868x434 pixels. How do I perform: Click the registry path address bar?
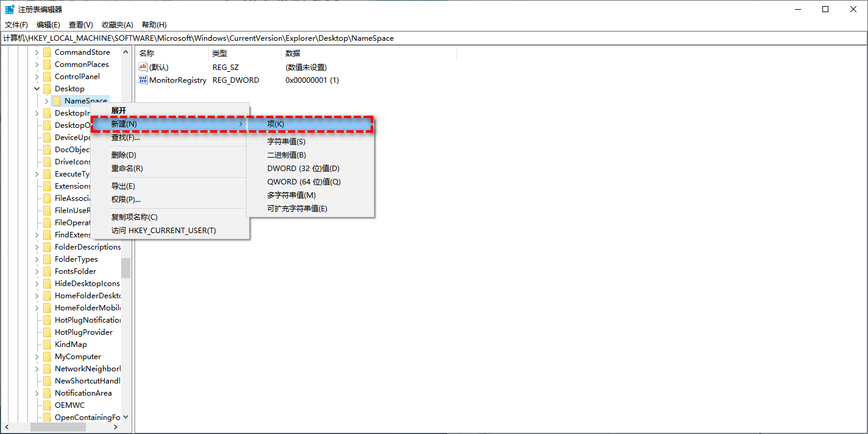coord(426,38)
